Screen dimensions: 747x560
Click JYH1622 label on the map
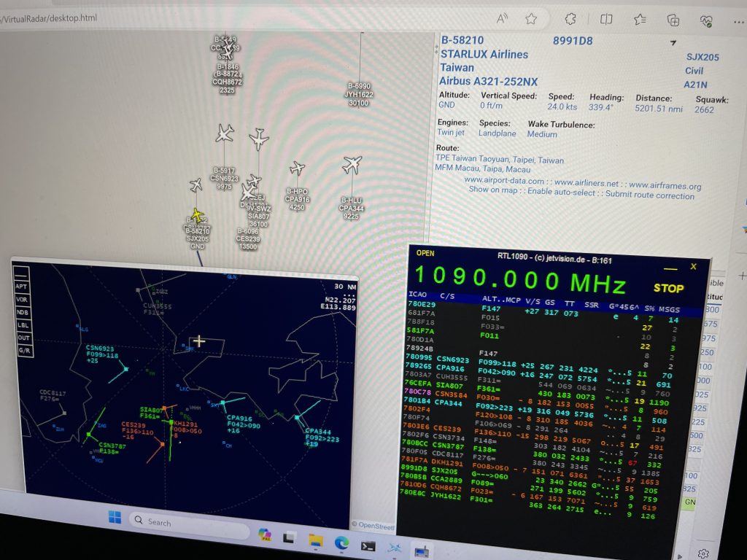tap(359, 94)
